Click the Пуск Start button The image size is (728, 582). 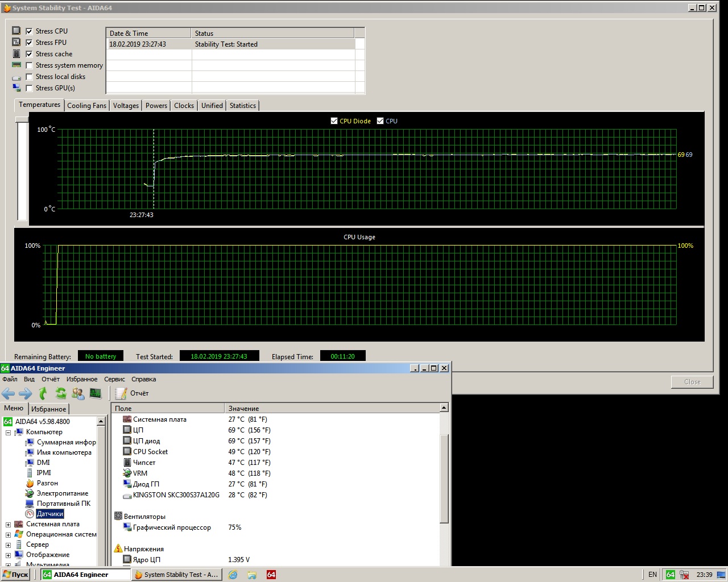[x=16, y=575]
